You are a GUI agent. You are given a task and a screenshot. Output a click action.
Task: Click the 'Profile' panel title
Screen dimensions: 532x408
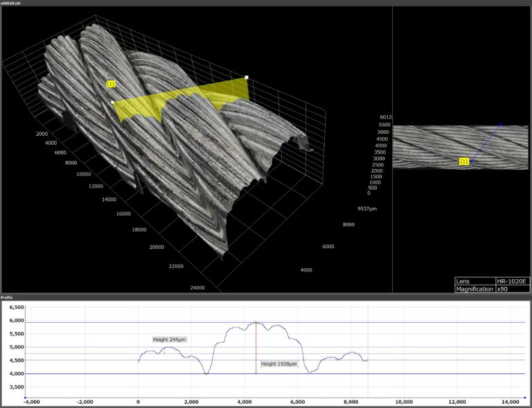tap(7, 297)
